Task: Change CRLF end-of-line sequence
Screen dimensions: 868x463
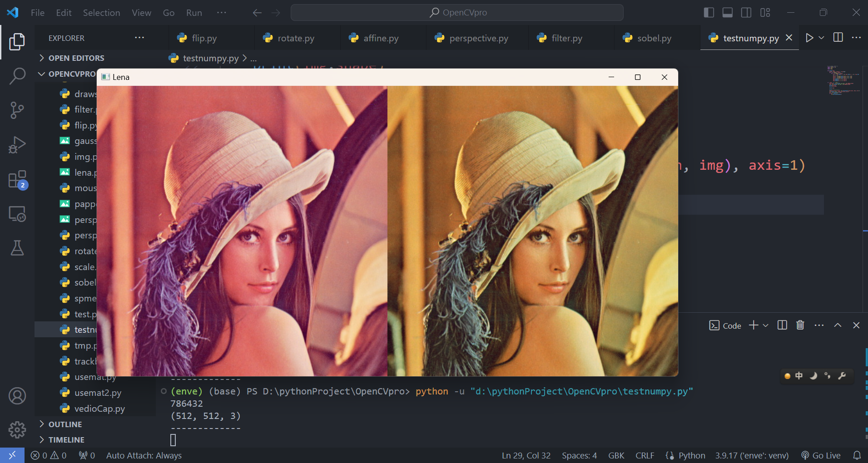Action: (x=645, y=455)
